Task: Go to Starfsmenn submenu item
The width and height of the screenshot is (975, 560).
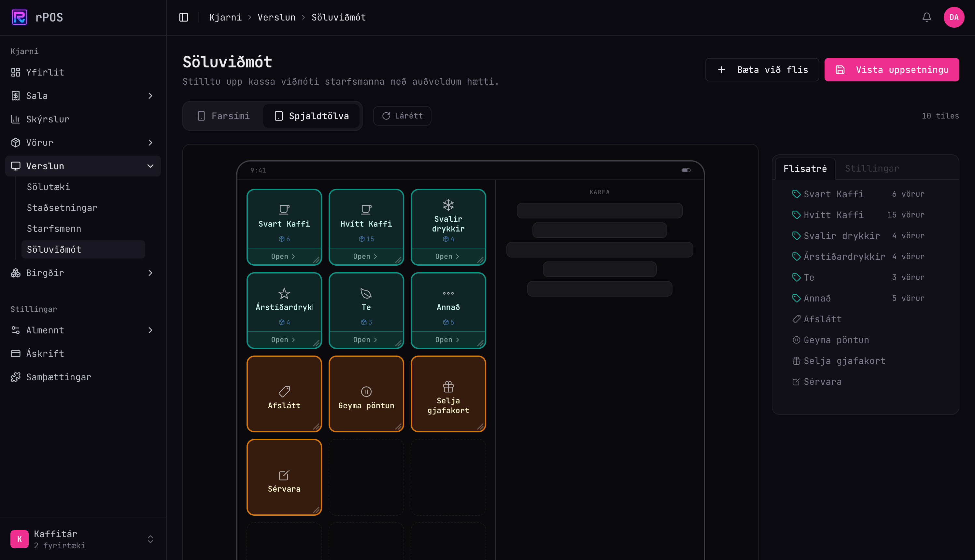Action: (x=83, y=229)
